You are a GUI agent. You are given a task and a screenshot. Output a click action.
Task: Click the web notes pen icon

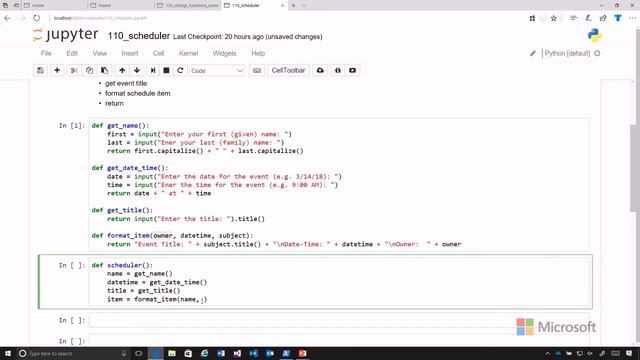click(x=588, y=18)
